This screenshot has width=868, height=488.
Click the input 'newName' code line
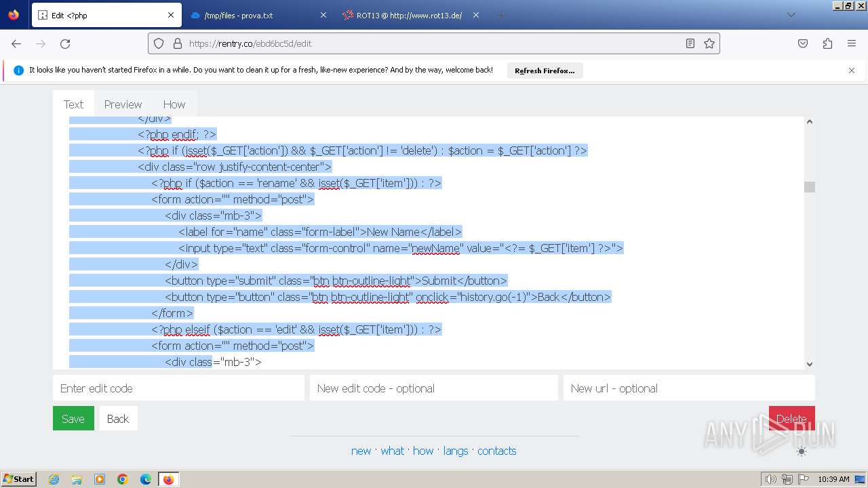(x=401, y=248)
